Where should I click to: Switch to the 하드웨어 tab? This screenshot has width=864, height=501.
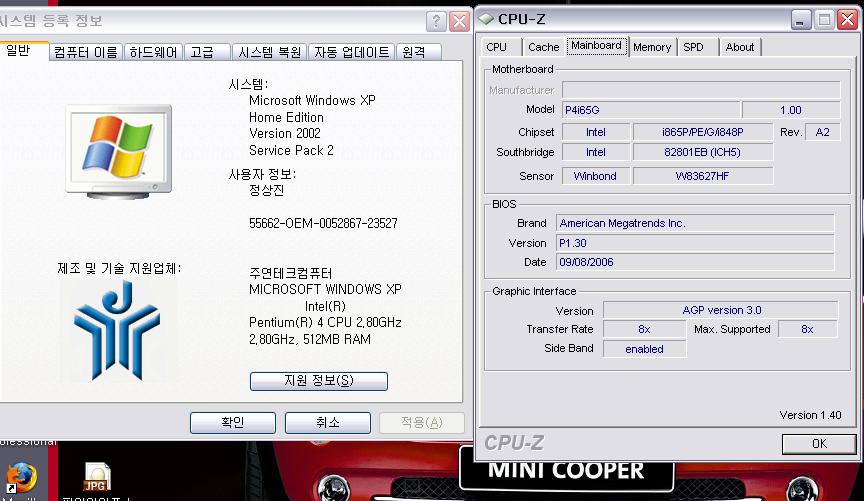point(153,52)
